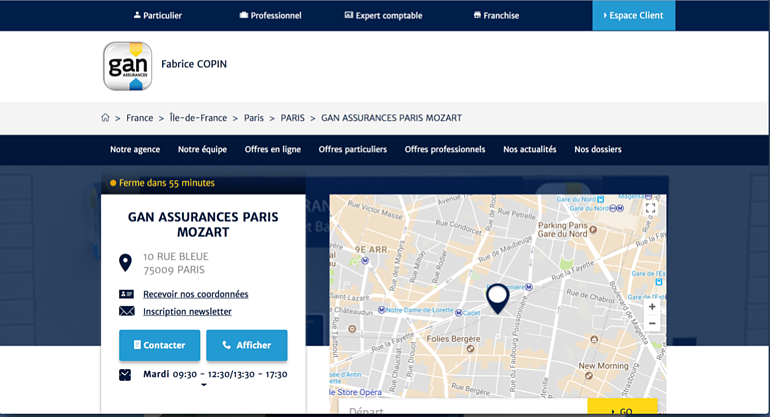
Task: Open the Expert comptable section
Action: (x=383, y=15)
